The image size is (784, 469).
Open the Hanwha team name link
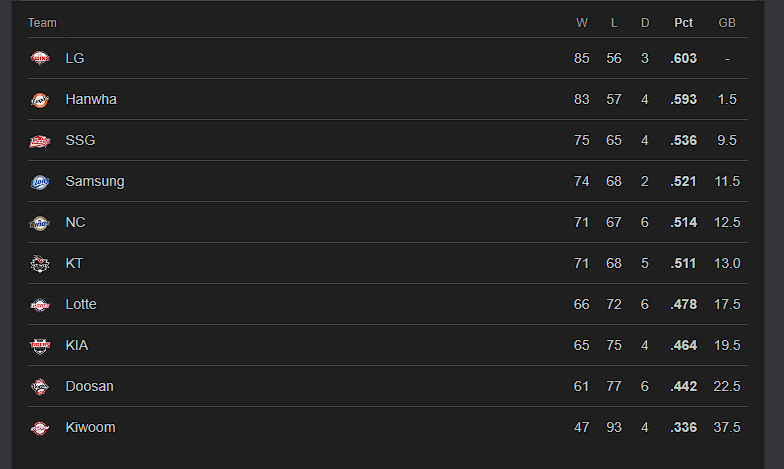(91, 100)
